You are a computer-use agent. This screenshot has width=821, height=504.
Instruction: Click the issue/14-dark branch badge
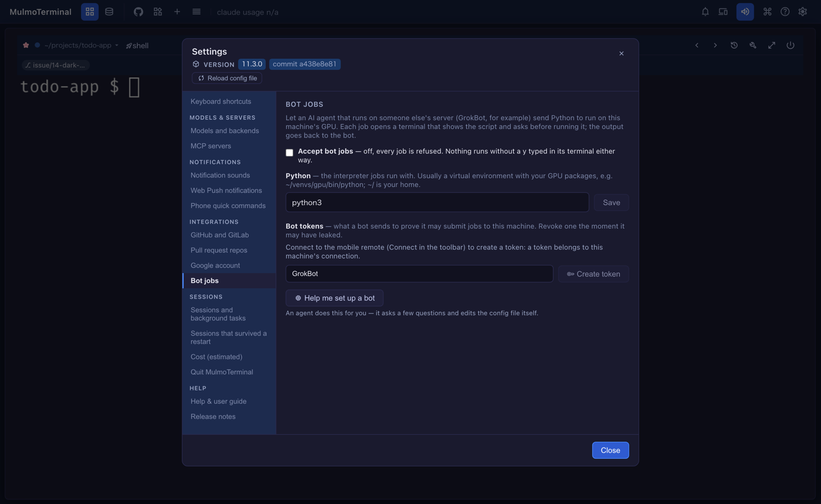point(56,65)
